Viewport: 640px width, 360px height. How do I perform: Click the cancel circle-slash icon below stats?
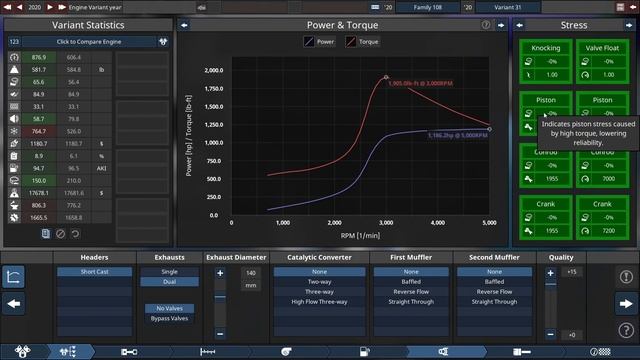[x=60, y=233]
